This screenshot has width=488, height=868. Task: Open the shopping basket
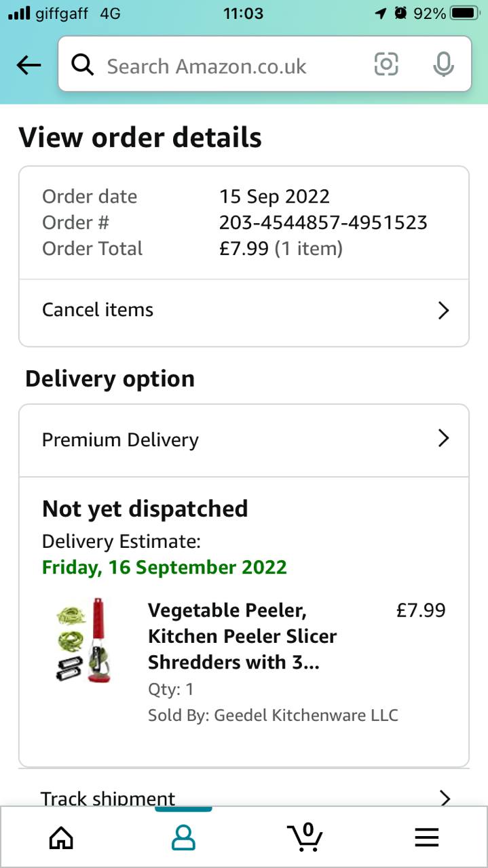tap(305, 837)
